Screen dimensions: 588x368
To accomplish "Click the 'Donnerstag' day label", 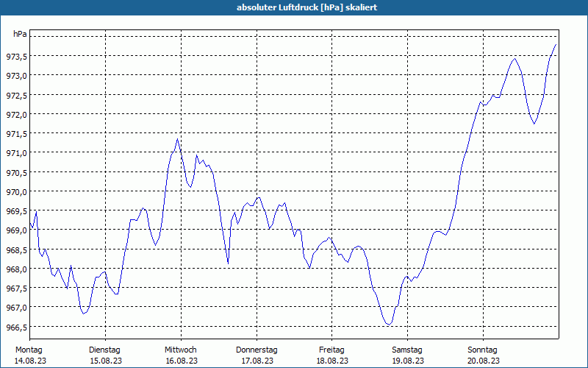I will click(257, 350).
